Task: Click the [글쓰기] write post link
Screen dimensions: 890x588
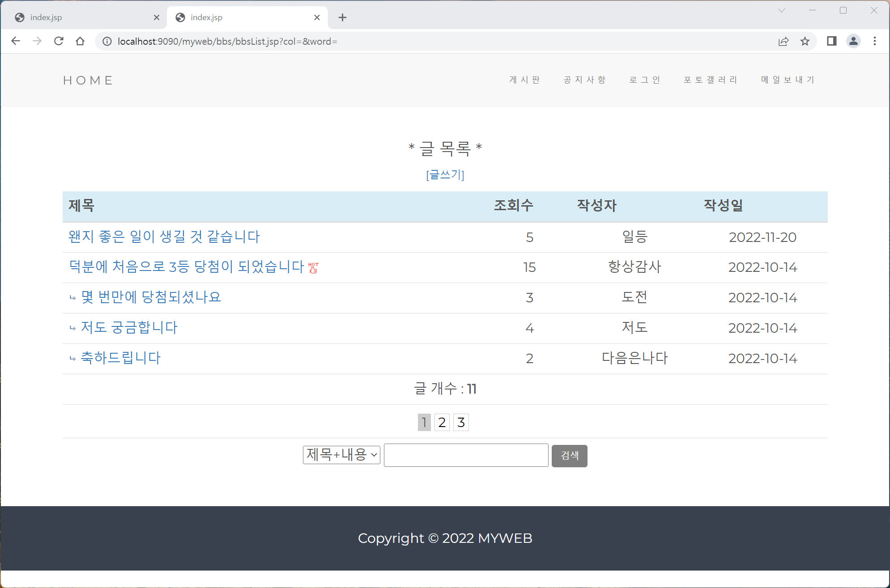Action: (x=445, y=174)
